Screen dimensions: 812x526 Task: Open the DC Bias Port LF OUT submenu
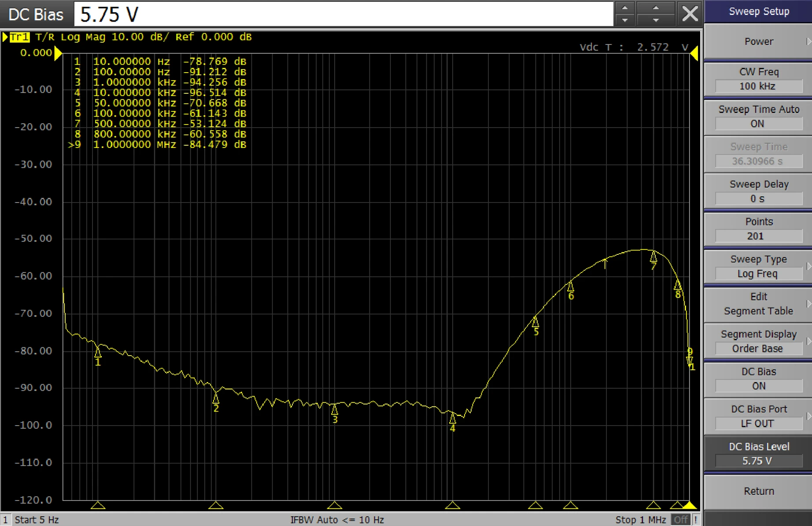[x=758, y=416]
